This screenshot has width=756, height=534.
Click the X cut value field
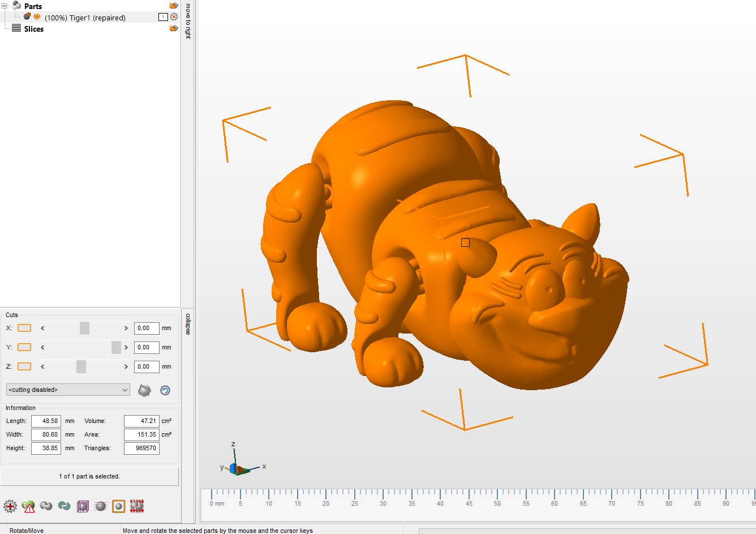[147, 328]
